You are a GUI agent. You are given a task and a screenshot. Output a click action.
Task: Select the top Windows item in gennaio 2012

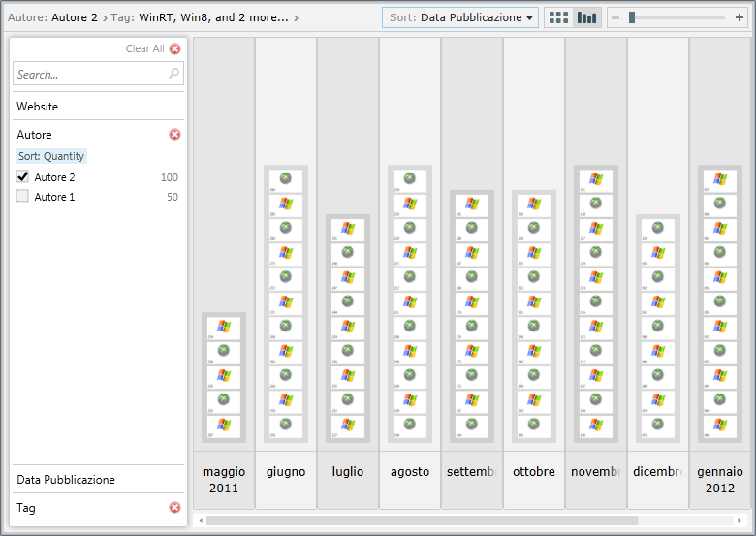[720, 180]
